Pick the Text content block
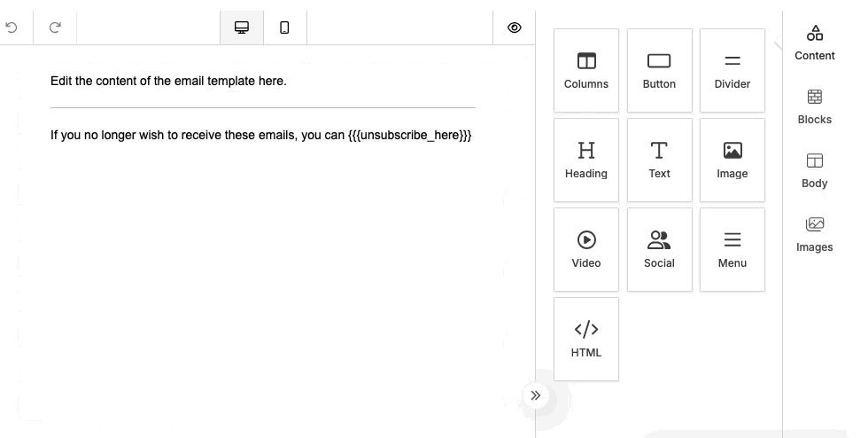Viewport: 868px width, 438px height. 659,160
